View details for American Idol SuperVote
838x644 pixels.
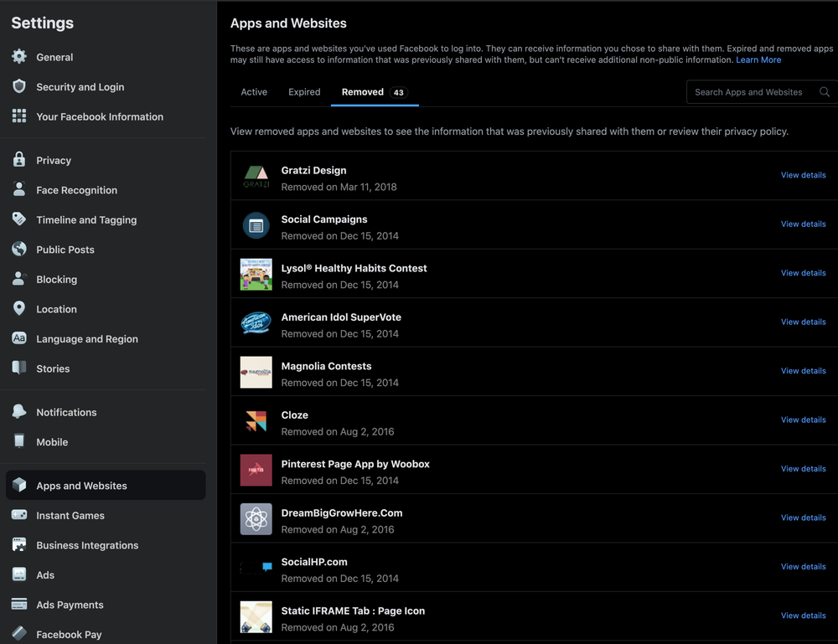point(804,322)
